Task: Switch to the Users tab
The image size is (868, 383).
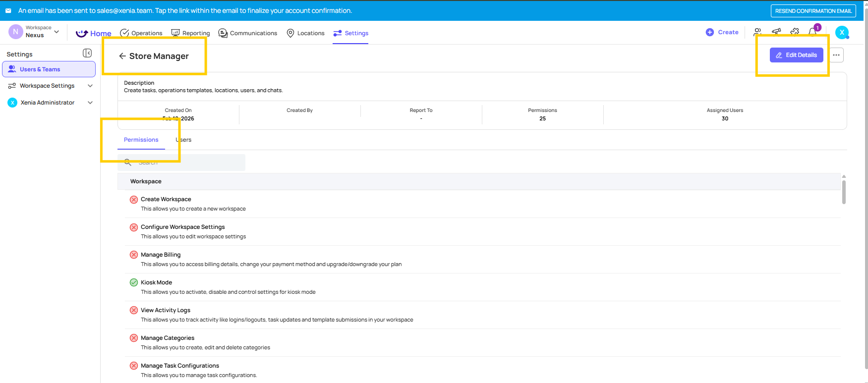Action: click(x=183, y=140)
